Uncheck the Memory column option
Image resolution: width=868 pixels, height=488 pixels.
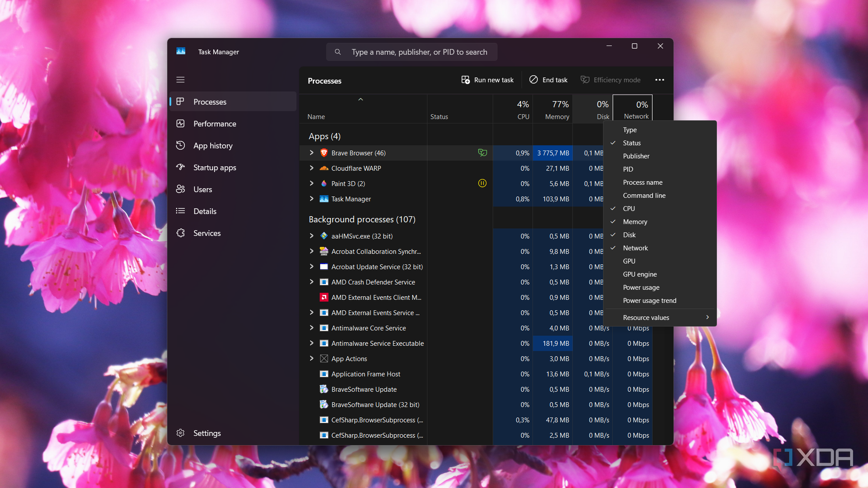660,222
